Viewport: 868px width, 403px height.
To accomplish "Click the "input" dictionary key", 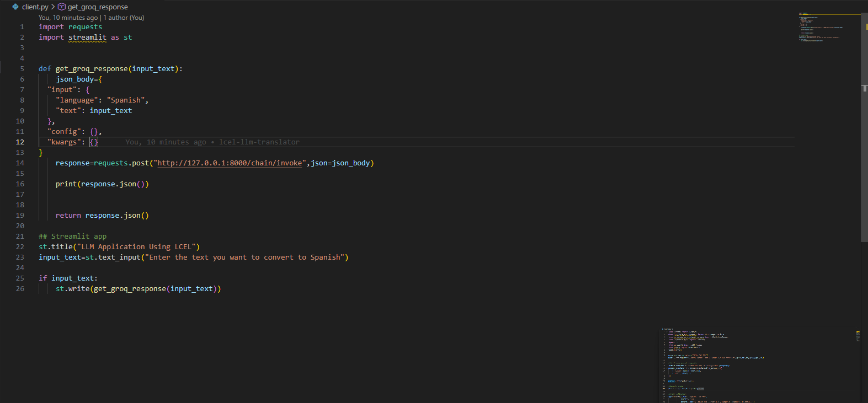I will pos(62,90).
